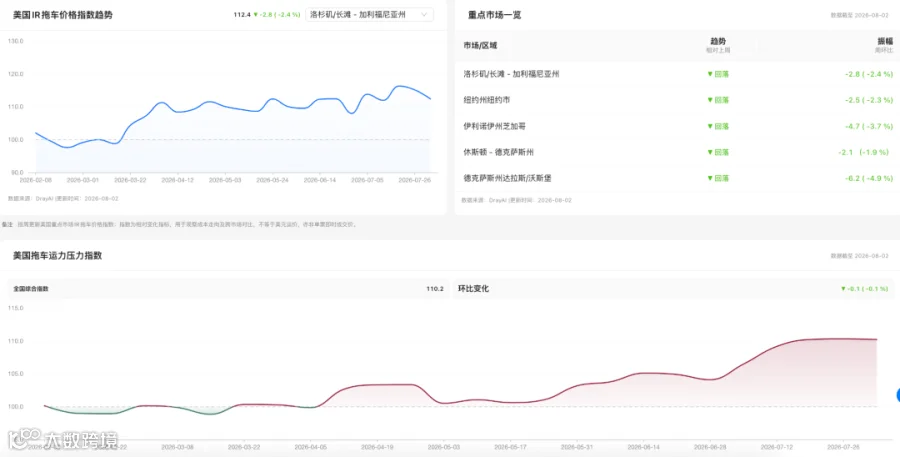This screenshot has height=457, width=900.
Task: Click the 130.0 y-axis label
Action: pos(15,41)
